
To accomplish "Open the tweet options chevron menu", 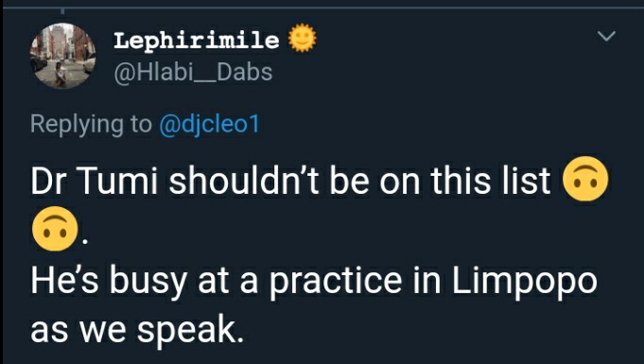I will (606, 36).
